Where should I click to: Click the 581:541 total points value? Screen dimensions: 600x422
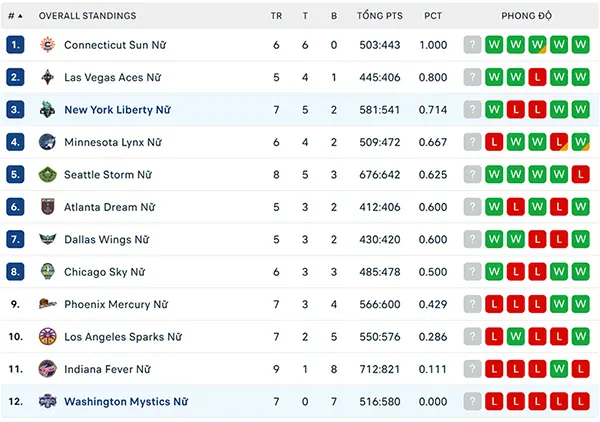[x=380, y=110]
